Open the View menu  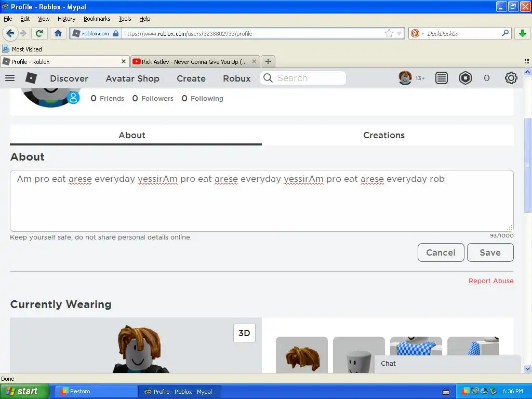point(44,19)
